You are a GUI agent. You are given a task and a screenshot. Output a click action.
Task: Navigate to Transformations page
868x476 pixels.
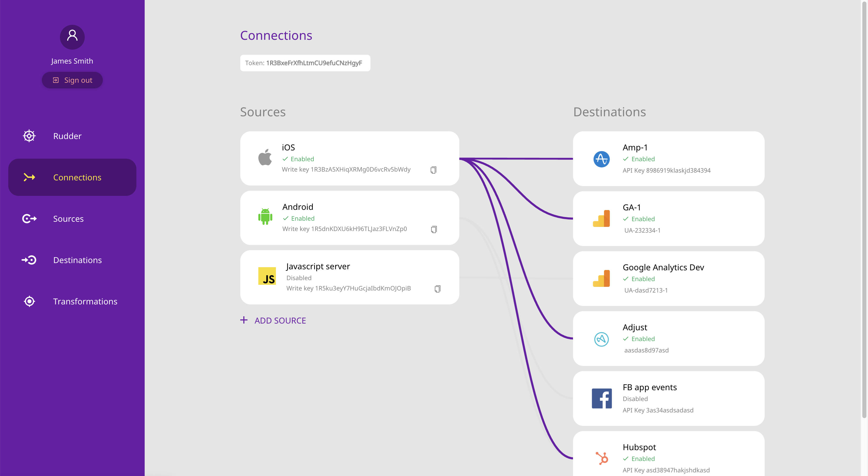85,301
